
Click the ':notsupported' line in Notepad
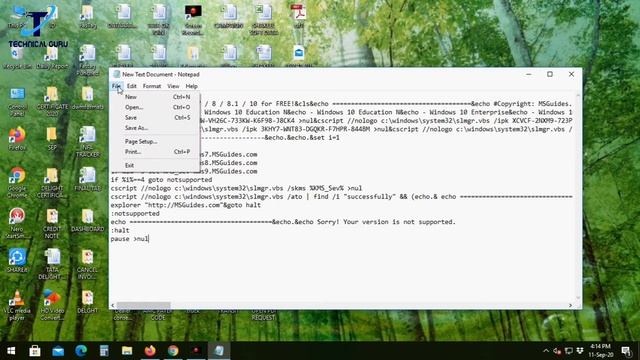pos(135,213)
